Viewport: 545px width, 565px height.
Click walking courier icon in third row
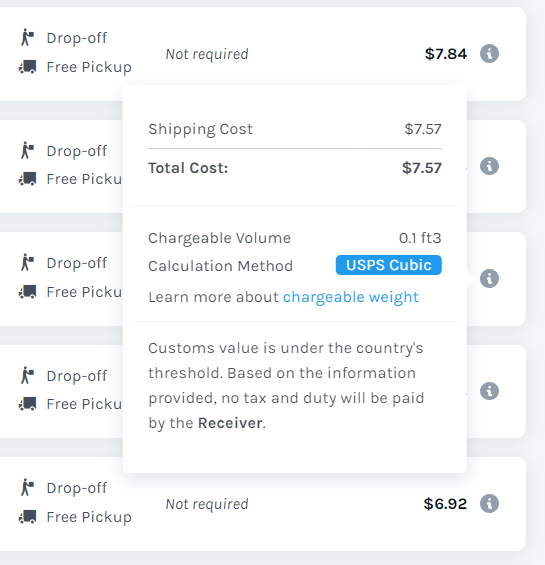[x=27, y=262]
